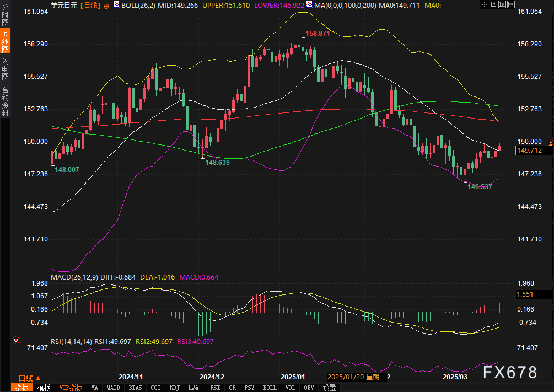Toggle the MACD indicator in bottom bar
The width and height of the screenshot is (554, 392).
[113, 388]
